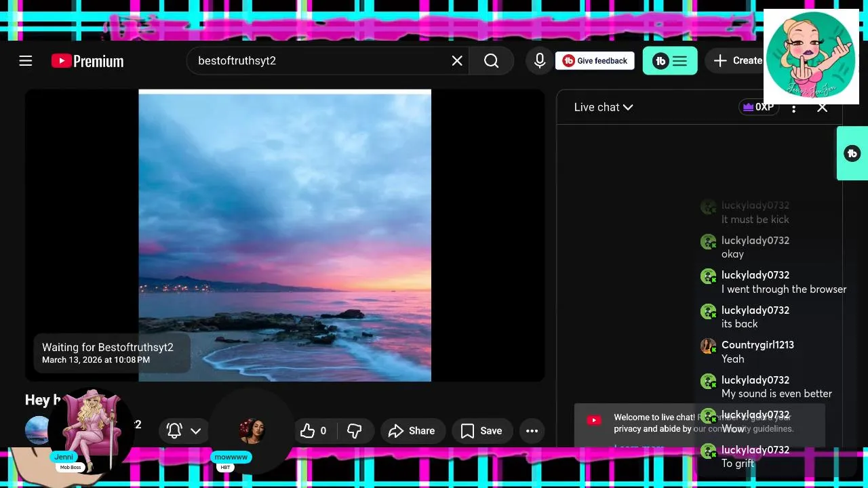Viewport: 868px width, 488px height.
Task: Click luckylady0732 avatar next to okay
Action: point(708,241)
